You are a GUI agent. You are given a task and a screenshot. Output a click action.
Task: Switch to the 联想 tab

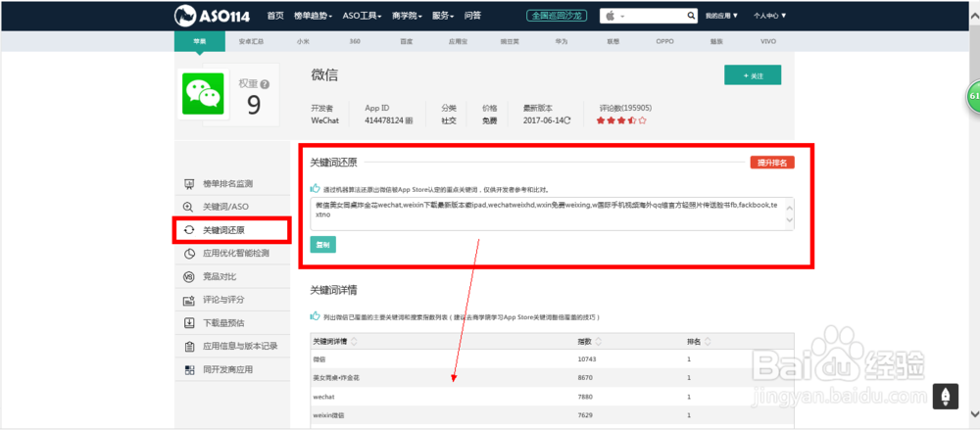[613, 41]
